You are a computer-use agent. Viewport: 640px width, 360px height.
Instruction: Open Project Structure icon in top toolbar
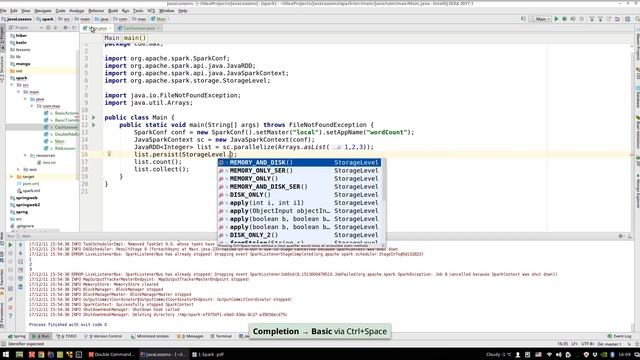coord(628,19)
